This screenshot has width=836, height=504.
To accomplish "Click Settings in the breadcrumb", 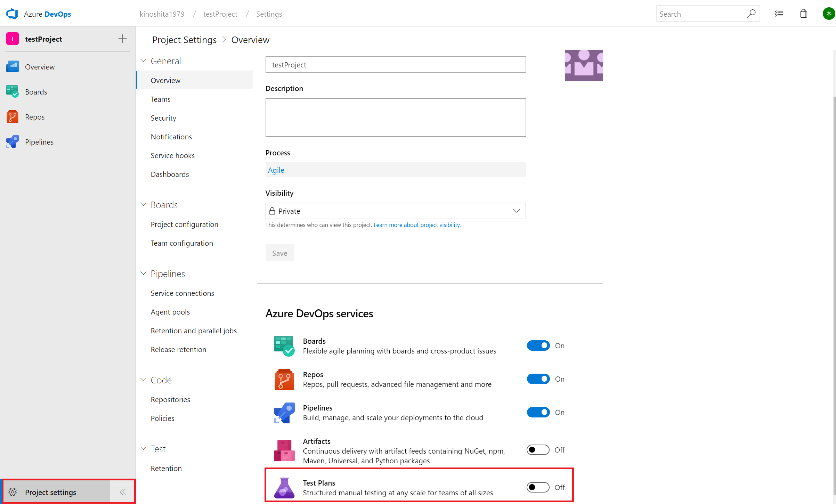I will [269, 14].
